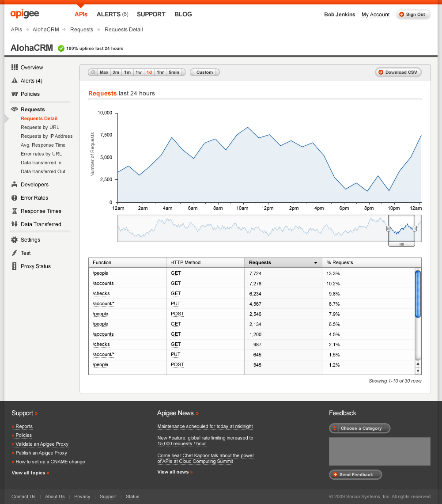Click the left handle of timeline range slider

pos(388,228)
